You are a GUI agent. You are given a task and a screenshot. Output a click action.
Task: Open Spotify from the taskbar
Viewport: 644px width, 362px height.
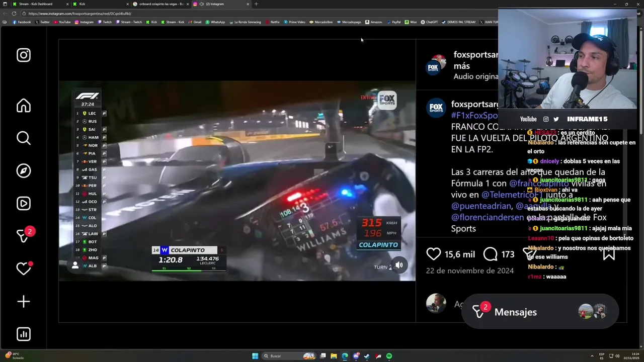[389, 356]
